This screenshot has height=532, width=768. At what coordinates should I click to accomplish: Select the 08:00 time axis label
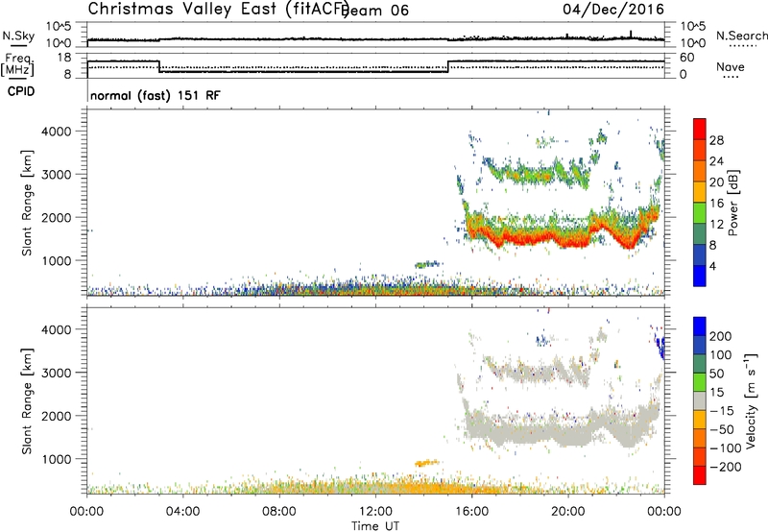pyautogui.click(x=279, y=512)
